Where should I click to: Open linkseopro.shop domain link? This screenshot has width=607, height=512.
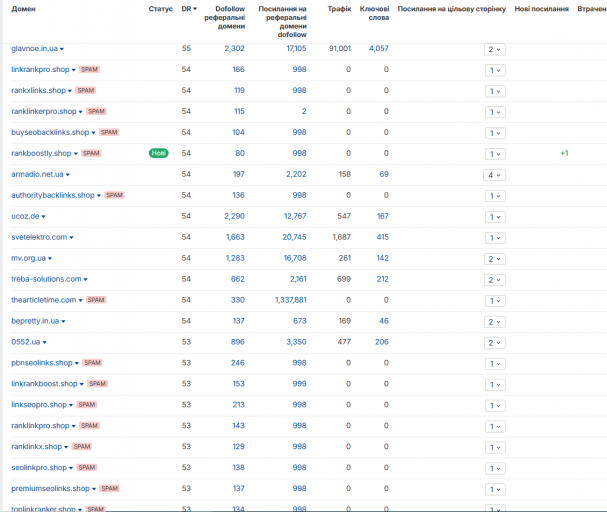click(39, 405)
